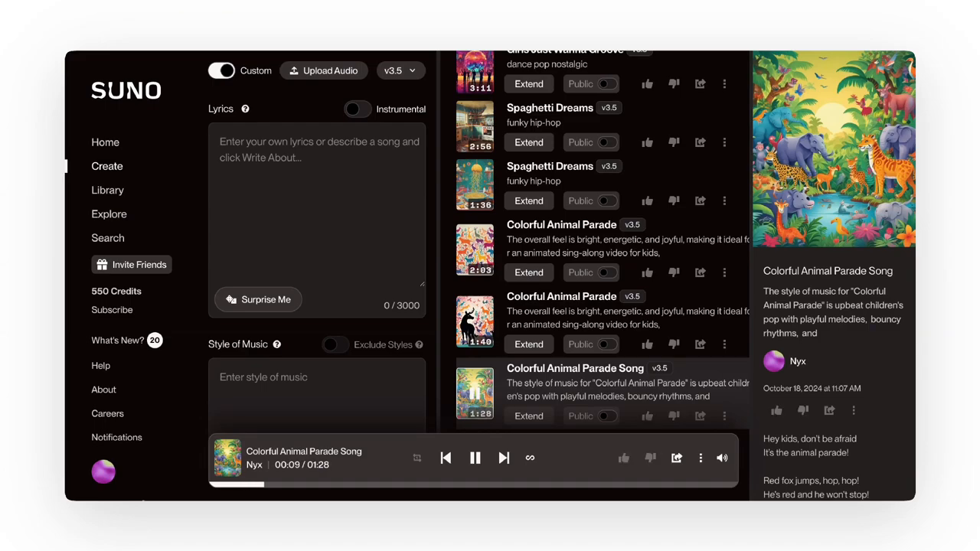Open Library in the sidebar
Viewport: 980px width, 551px height.
[x=107, y=190]
